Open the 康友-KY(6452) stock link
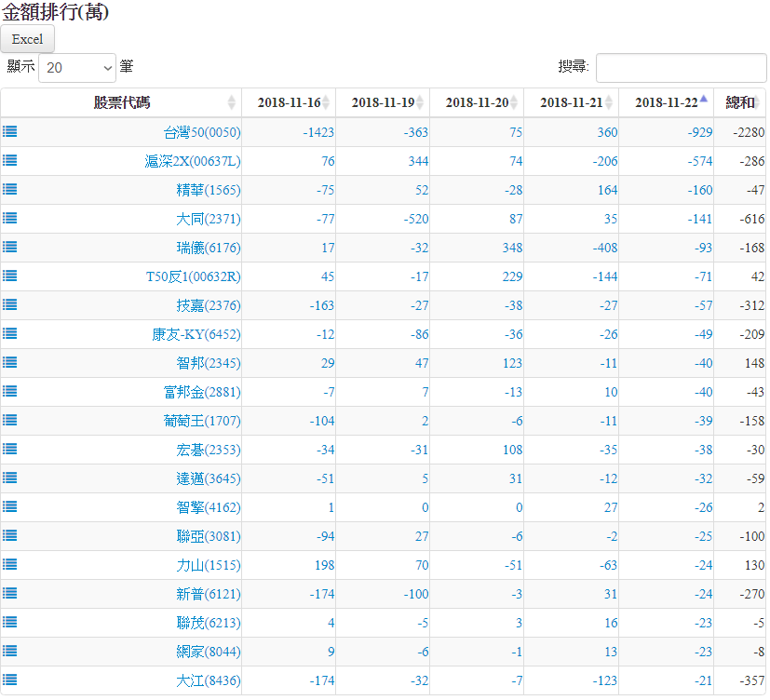This screenshot has height=700, width=770. click(x=196, y=335)
